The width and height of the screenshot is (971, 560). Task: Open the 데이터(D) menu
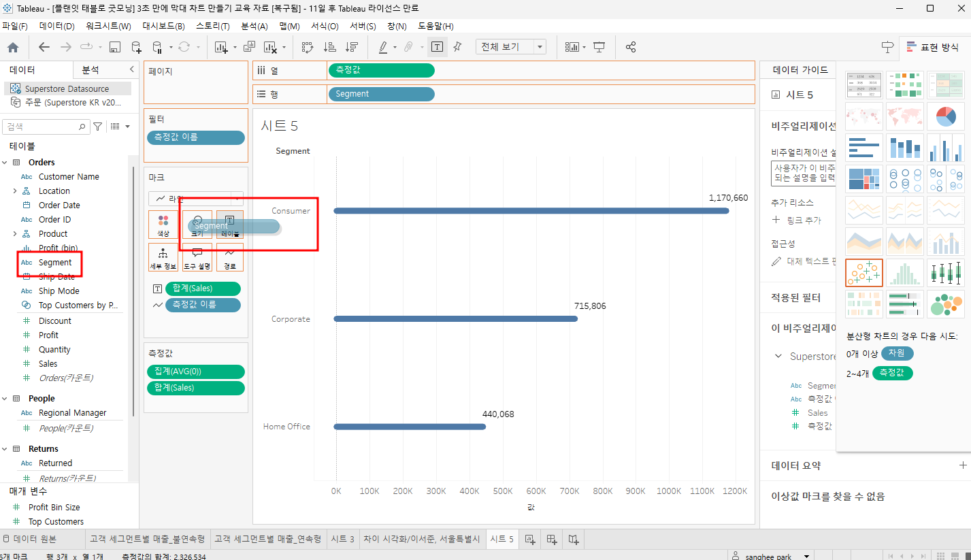56,26
